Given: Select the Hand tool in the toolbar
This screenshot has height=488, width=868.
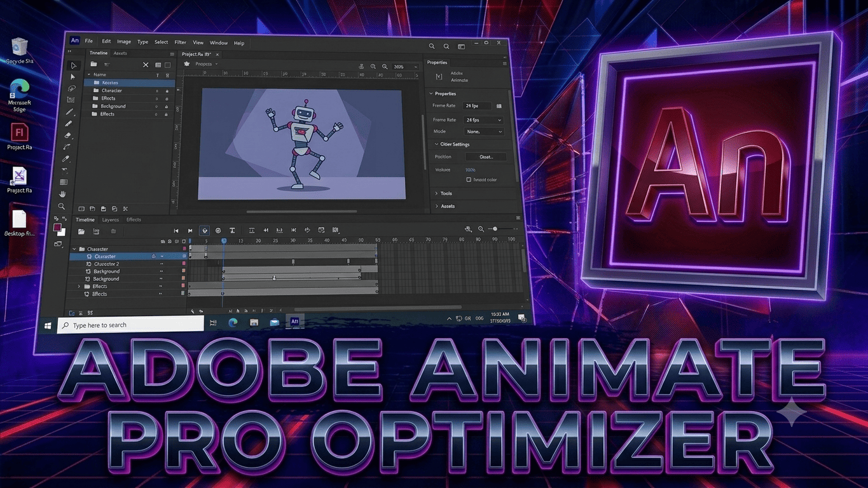Looking at the screenshot, I should click(63, 194).
